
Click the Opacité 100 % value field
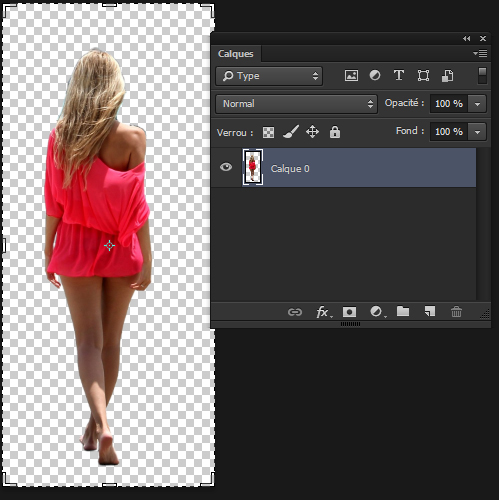tap(449, 104)
